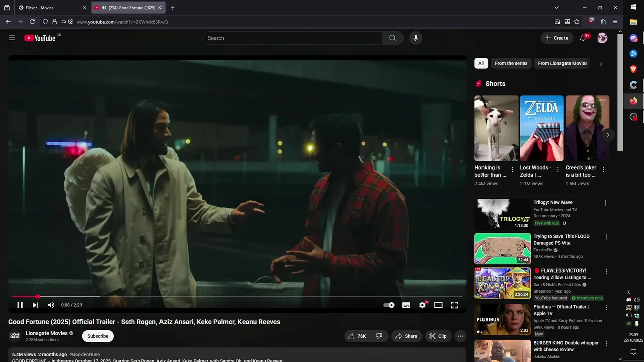This screenshot has height=362, width=644.
Task: Click the Create button
Action: tap(556, 38)
